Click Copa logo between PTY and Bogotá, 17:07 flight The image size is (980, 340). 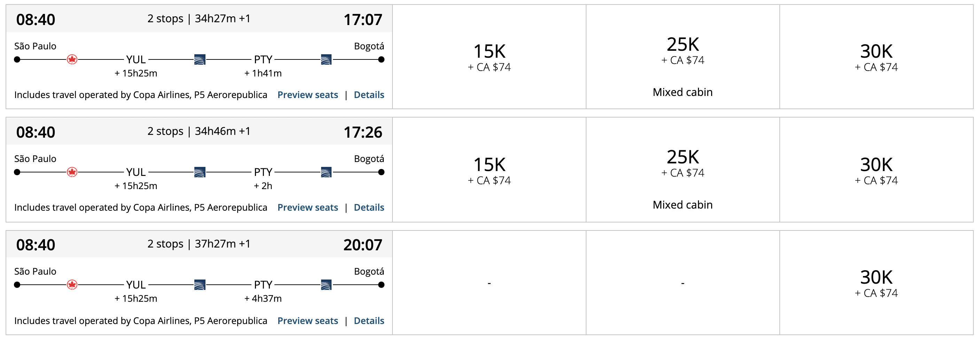pyautogui.click(x=326, y=60)
